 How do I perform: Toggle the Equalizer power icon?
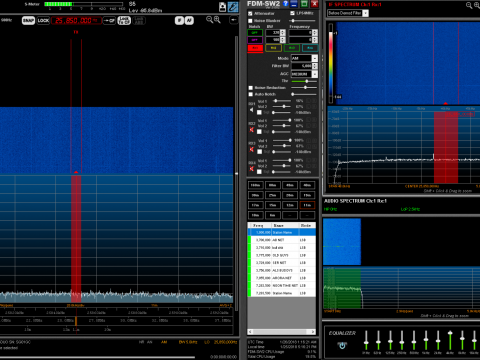coord(342,345)
